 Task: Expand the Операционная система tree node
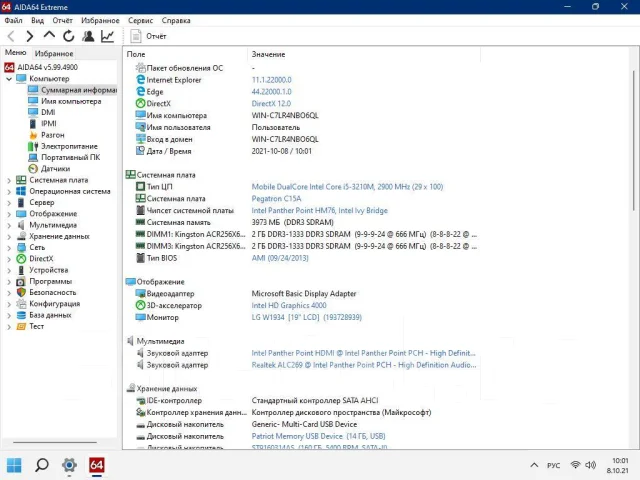coord(9,191)
